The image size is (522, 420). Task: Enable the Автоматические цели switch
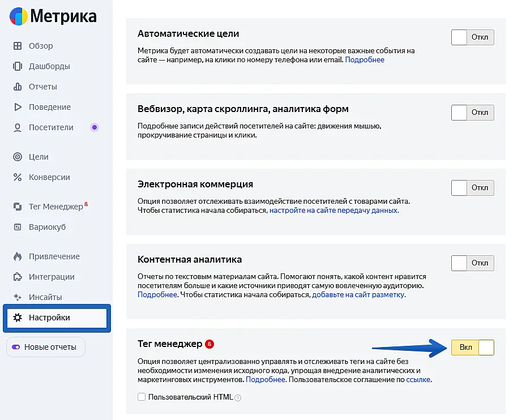[x=473, y=38]
